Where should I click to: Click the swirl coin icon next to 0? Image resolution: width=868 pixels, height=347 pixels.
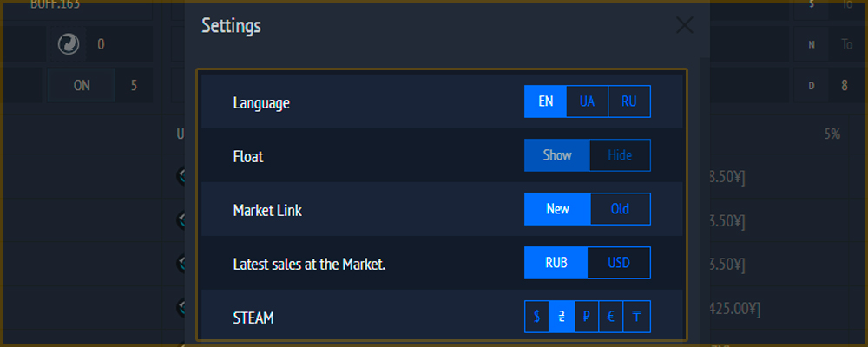[69, 43]
